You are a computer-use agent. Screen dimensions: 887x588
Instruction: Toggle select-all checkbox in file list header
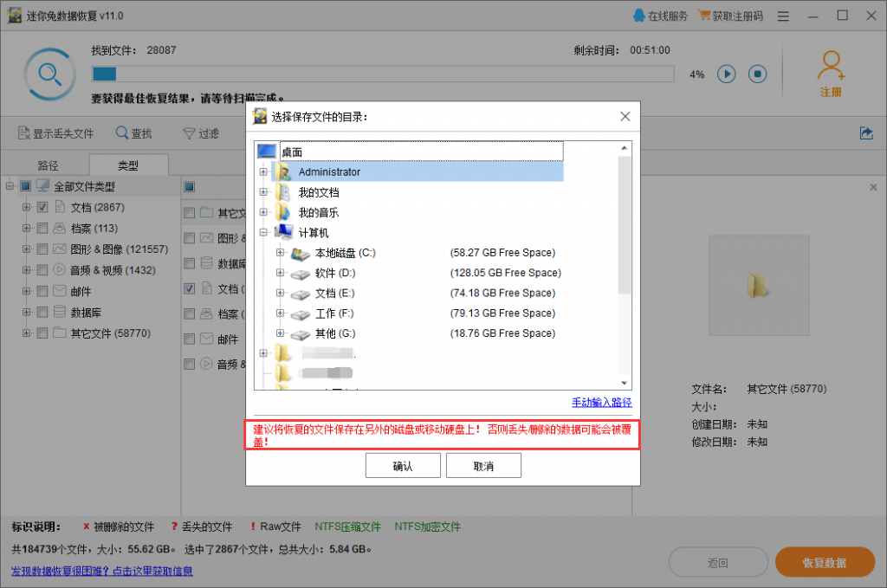point(190,187)
